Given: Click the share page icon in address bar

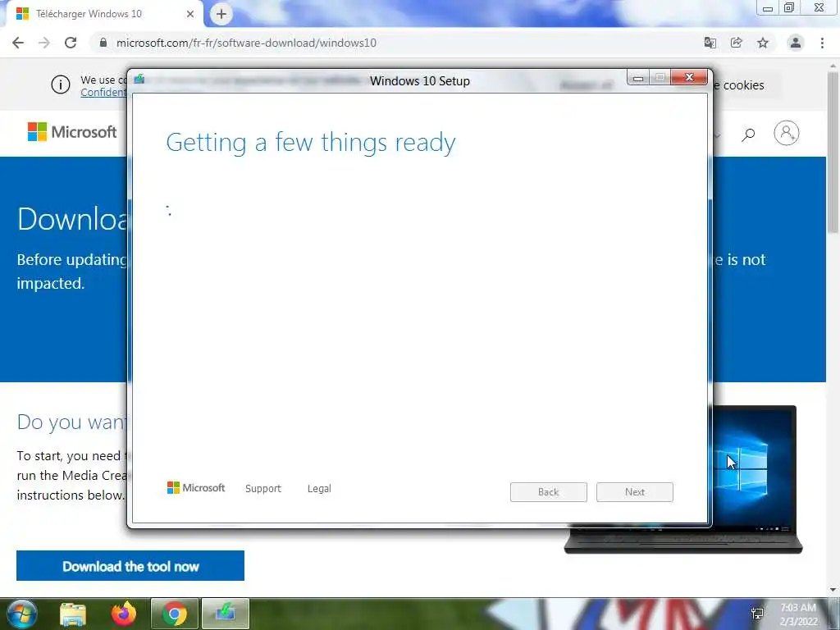Looking at the screenshot, I should (x=737, y=43).
